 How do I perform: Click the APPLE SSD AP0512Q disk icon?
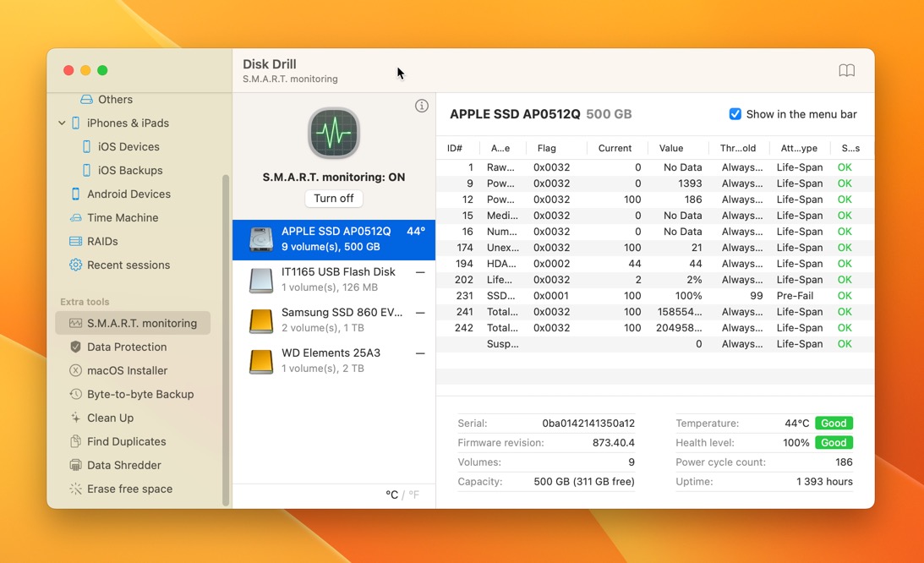[260, 239]
